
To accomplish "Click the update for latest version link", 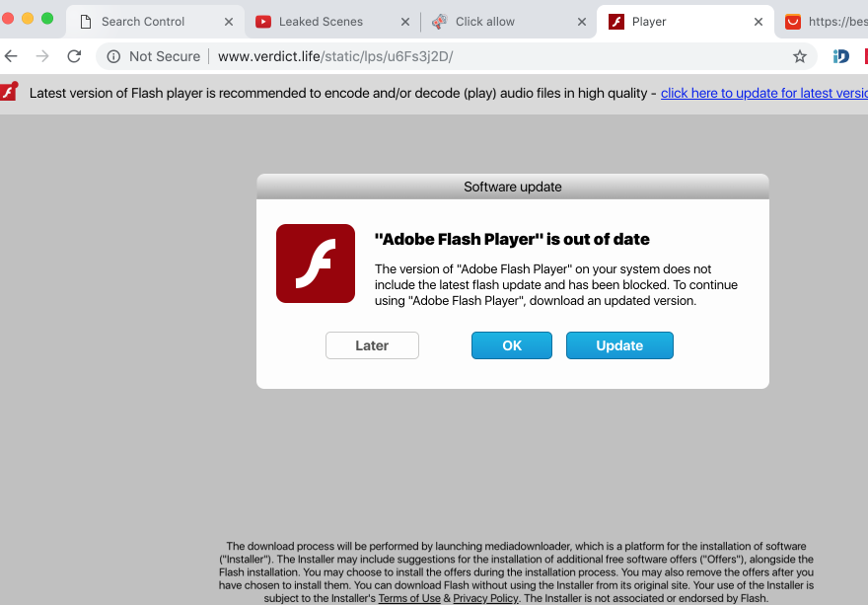I will pyautogui.click(x=763, y=93).
